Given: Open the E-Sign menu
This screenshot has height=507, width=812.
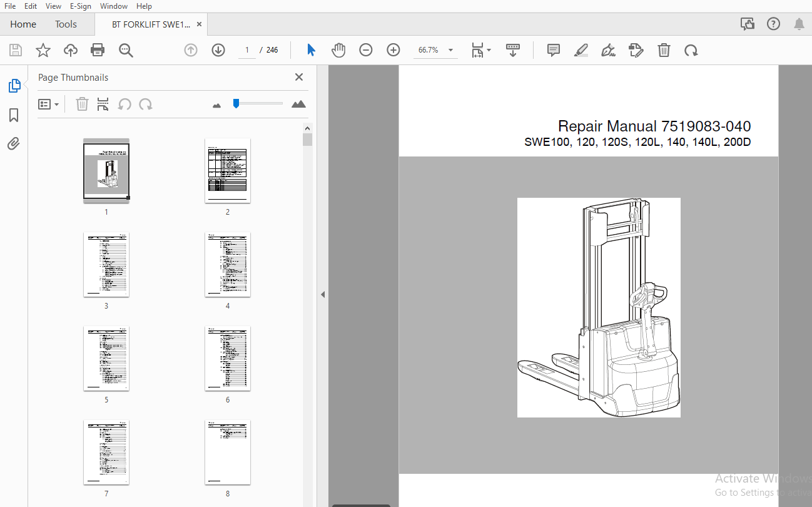Looking at the screenshot, I should click(x=80, y=6).
